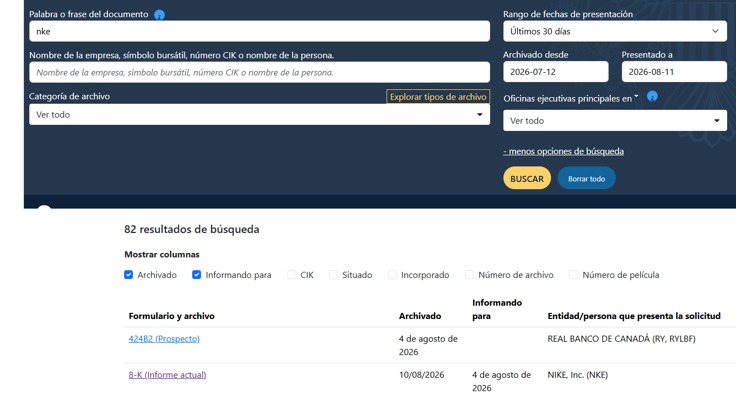
Task: Click the '82 resultados de búsqueda' heading
Action: (x=192, y=229)
